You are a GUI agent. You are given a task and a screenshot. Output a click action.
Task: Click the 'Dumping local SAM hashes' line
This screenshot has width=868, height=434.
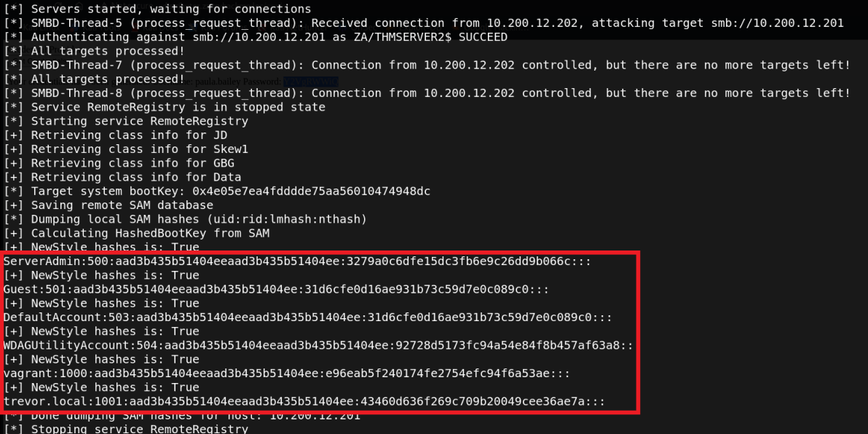tap(186, 219)
